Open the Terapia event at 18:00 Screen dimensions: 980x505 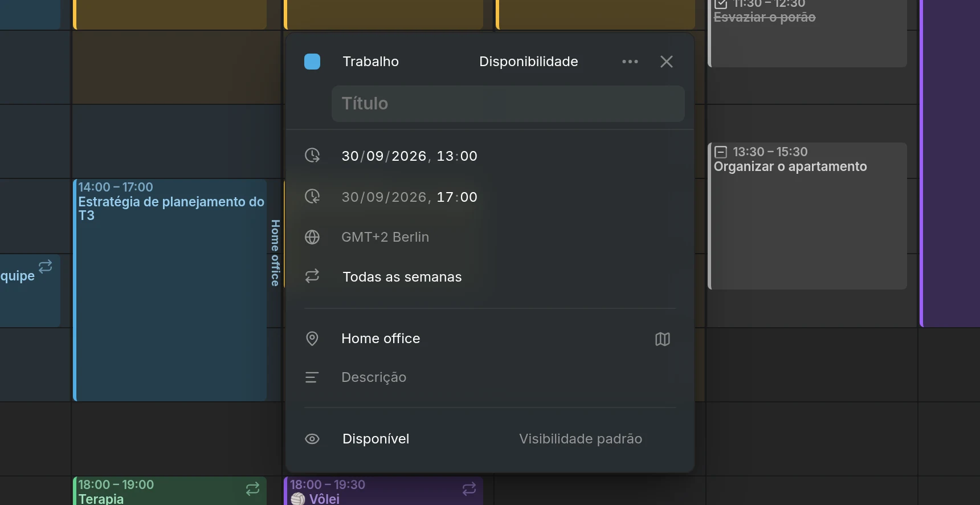tap(170, 491)
